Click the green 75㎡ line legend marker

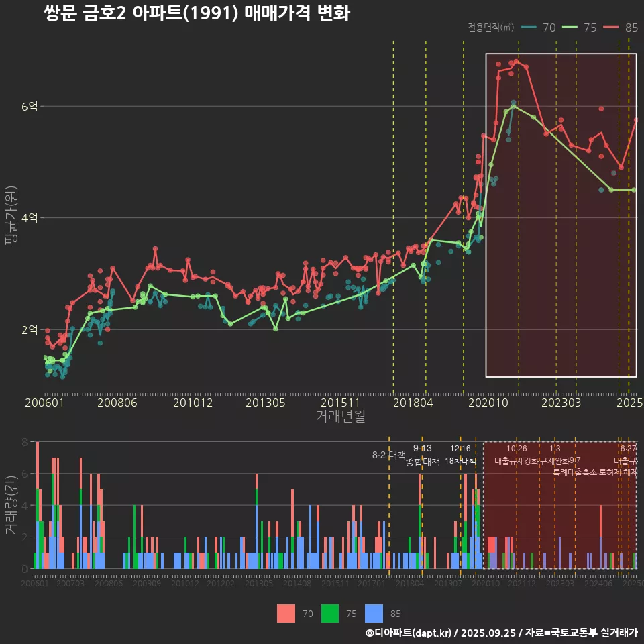(570, 28)
